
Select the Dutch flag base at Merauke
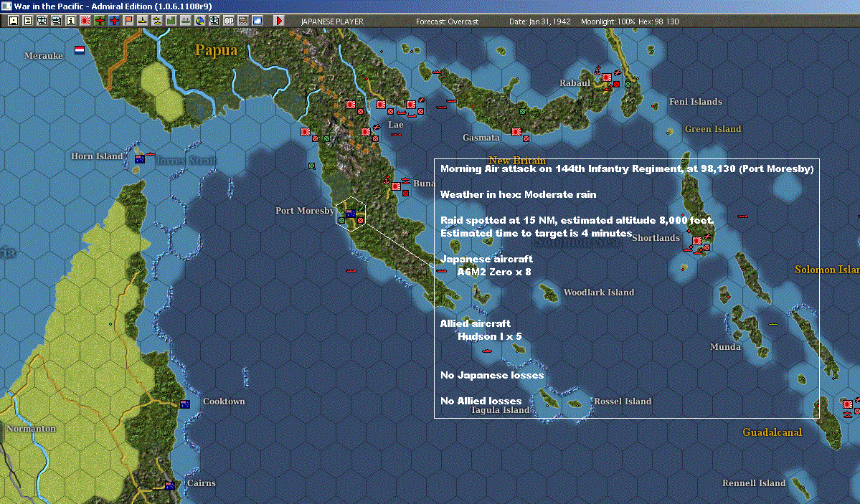(x=80, y=50)
